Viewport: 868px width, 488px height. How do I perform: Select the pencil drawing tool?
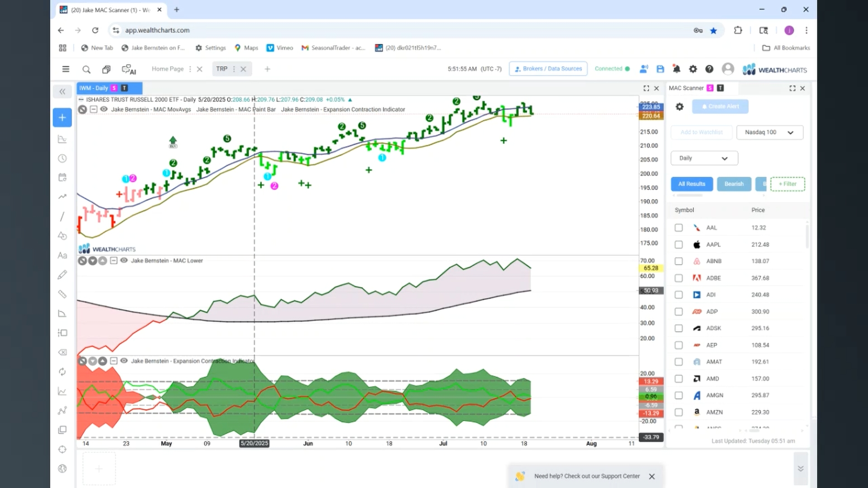pos(62,275)
